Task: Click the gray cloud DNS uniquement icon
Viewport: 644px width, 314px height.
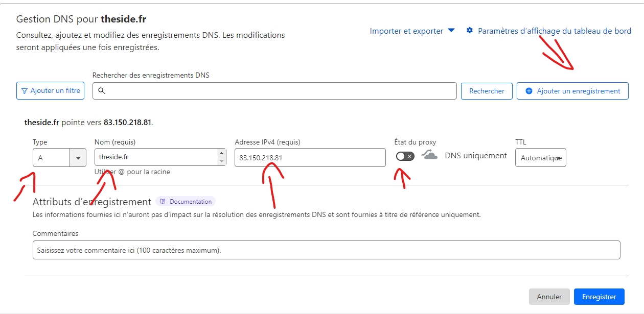Action: (x=429, y=155)
